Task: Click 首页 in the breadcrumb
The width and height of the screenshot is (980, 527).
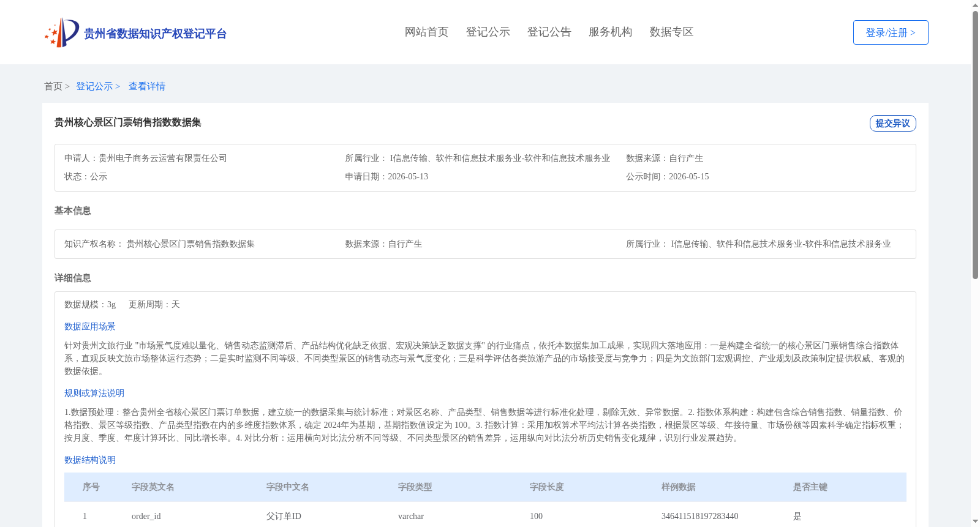Action: [x=53, y=86]
